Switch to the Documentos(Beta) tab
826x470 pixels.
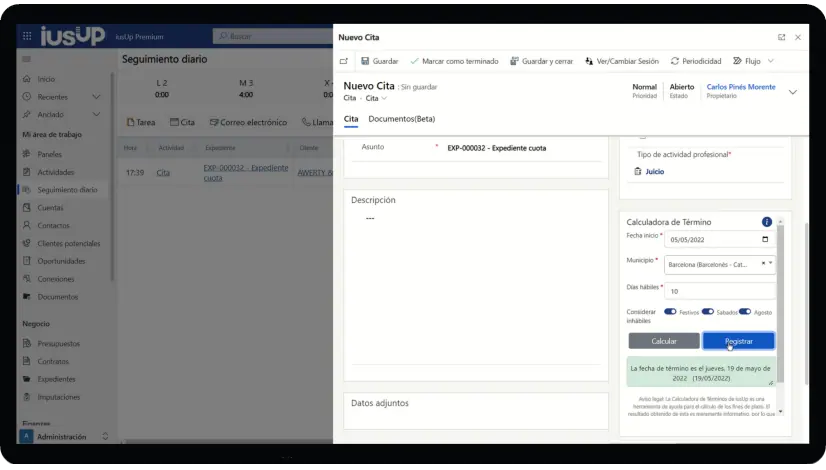point(401,119)
